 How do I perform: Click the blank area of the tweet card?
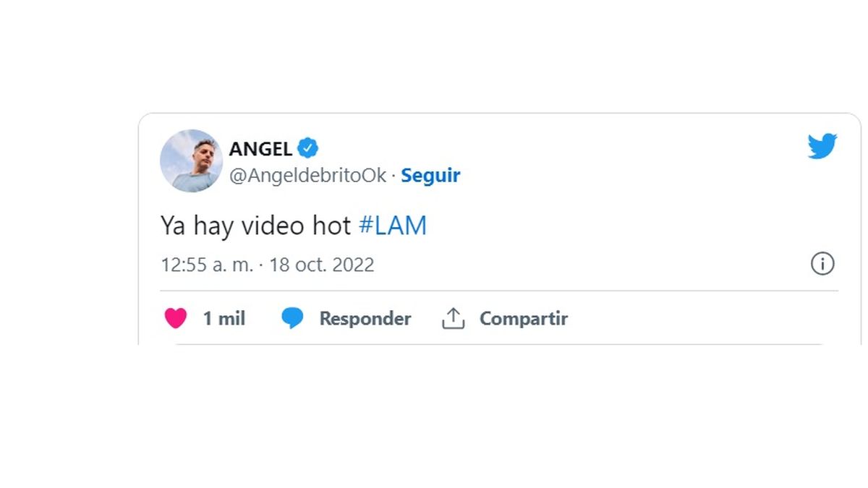tap(615, 188)
